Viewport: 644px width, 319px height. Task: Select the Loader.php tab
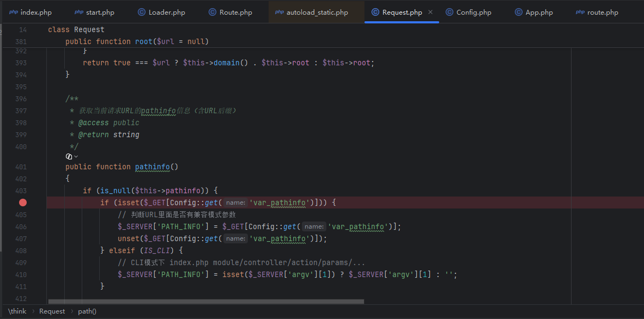(x=161, y=13)
